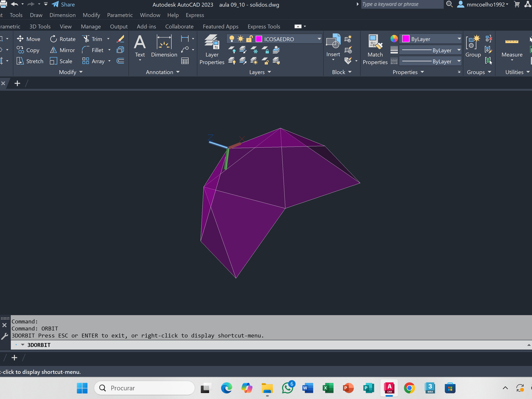The width and height of the screenshot is (532, 399).
Task: Activate the Stretch tool
Action: (x=30, y=61)
